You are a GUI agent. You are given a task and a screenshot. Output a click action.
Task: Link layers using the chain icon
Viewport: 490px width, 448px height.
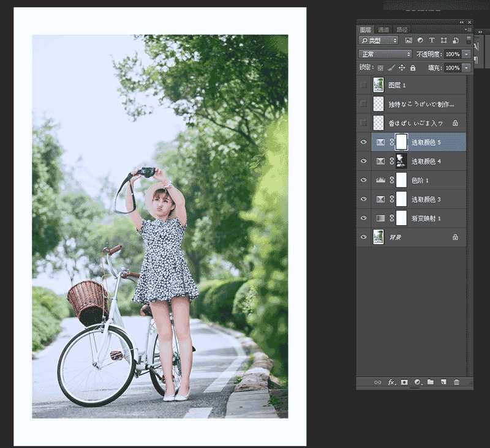(x=378, y=382)
